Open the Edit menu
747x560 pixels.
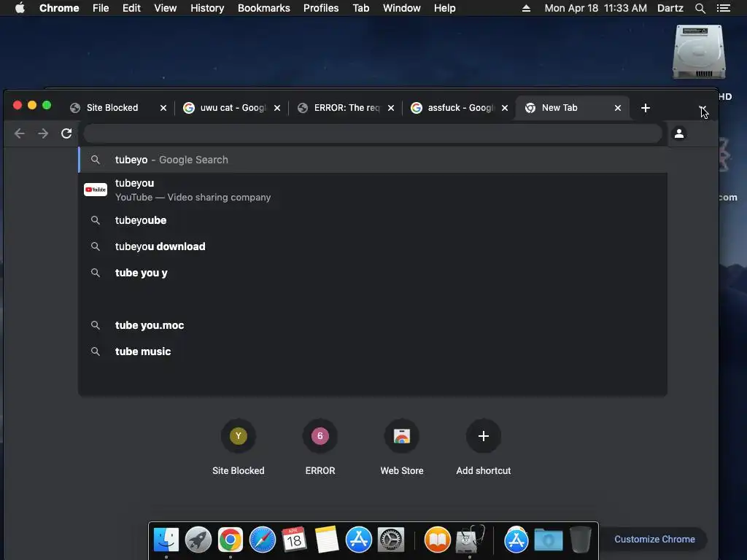(131, 8)
